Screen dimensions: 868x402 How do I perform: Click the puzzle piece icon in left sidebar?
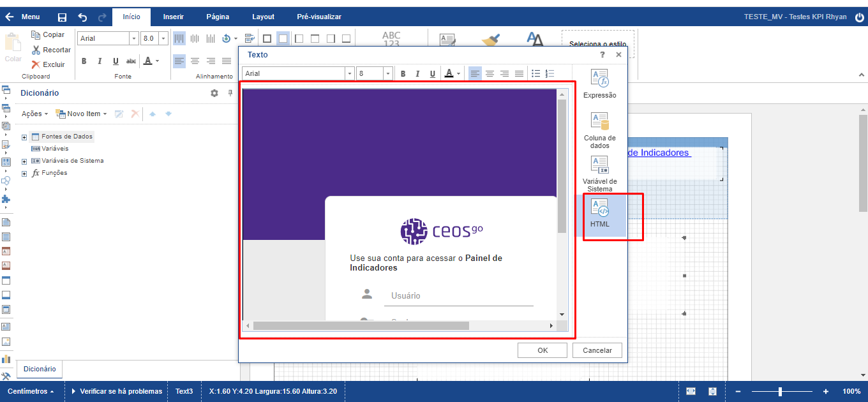[6, 199]
